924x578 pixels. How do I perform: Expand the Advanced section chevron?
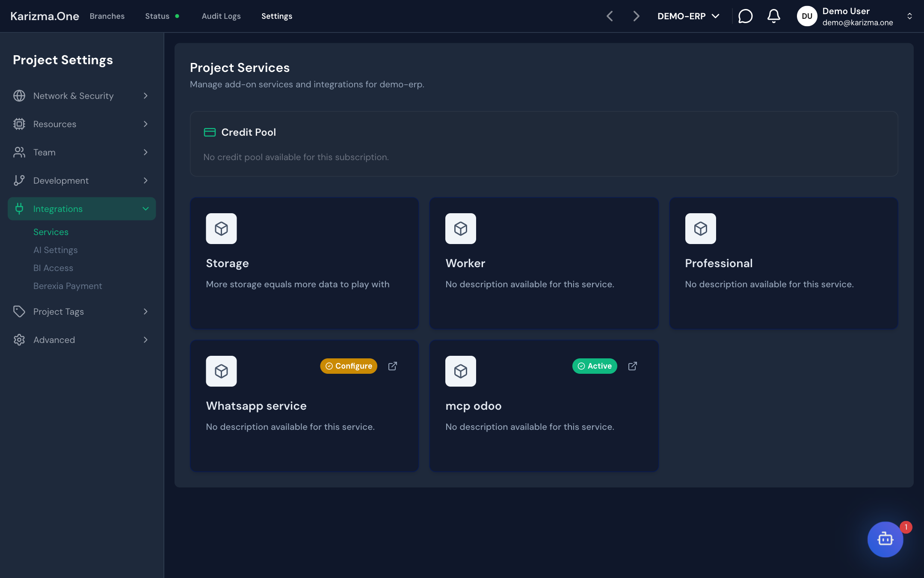145,340
